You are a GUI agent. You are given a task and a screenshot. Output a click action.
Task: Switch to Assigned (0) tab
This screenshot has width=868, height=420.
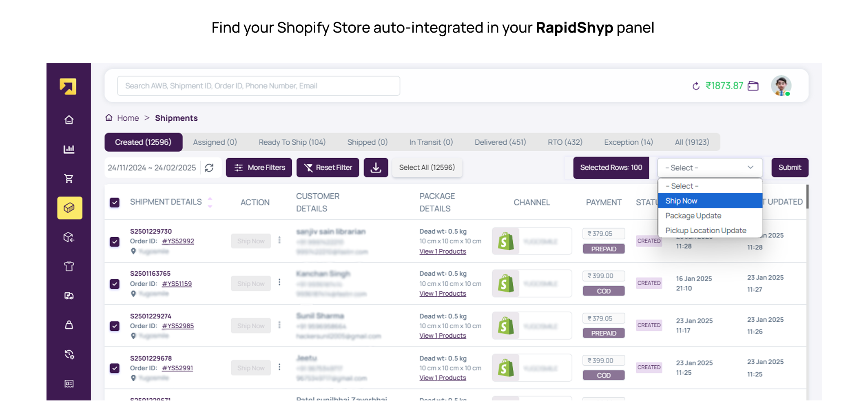(215, 142)
